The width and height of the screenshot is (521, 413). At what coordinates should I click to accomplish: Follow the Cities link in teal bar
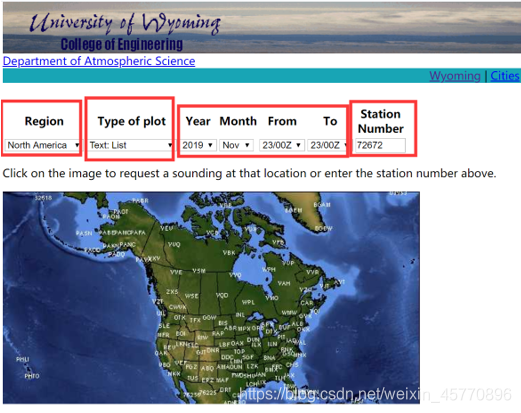coord(505,76)
